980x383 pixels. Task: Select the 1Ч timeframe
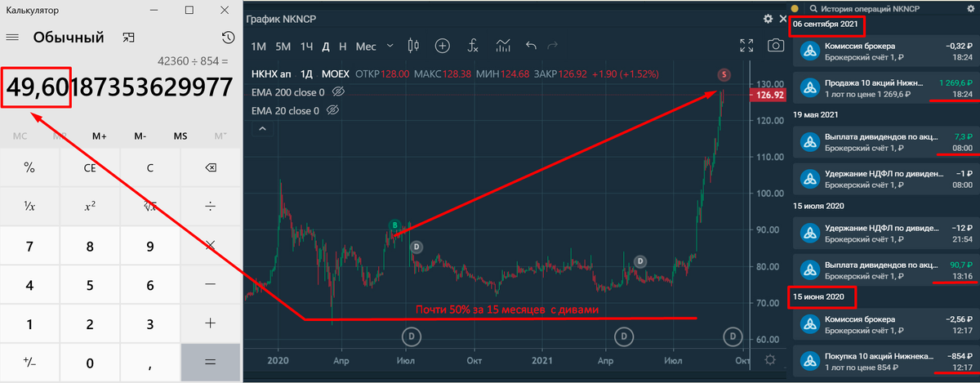tap(307, 47)
